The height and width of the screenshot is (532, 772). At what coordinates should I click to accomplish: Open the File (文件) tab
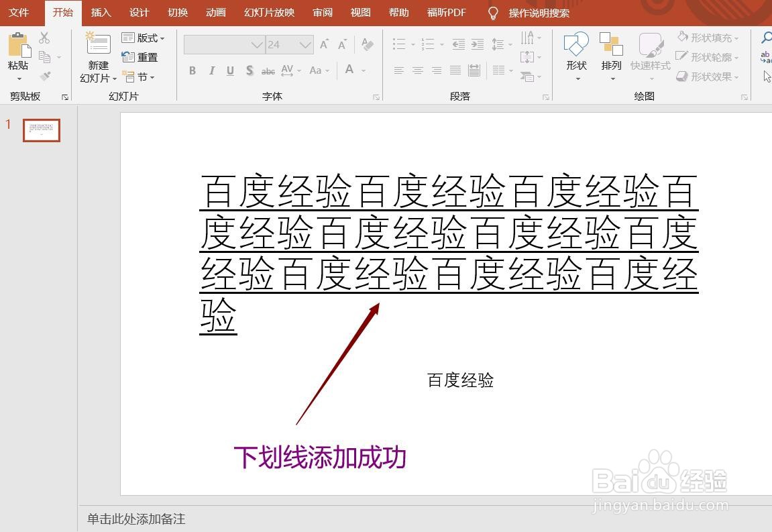[19, 13]
